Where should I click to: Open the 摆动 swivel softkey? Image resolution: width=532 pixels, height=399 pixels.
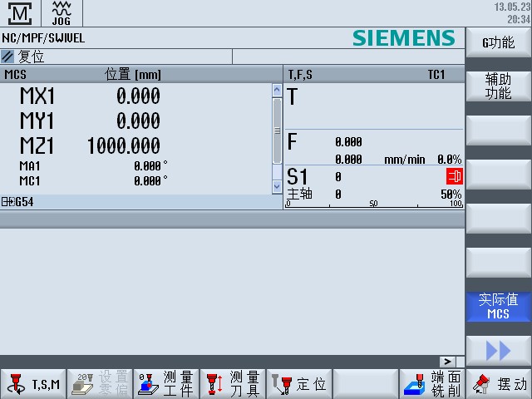(499, 384)
